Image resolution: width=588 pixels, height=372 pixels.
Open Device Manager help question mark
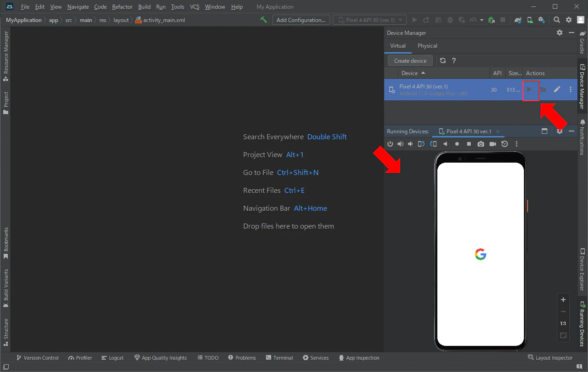(454, 60)
